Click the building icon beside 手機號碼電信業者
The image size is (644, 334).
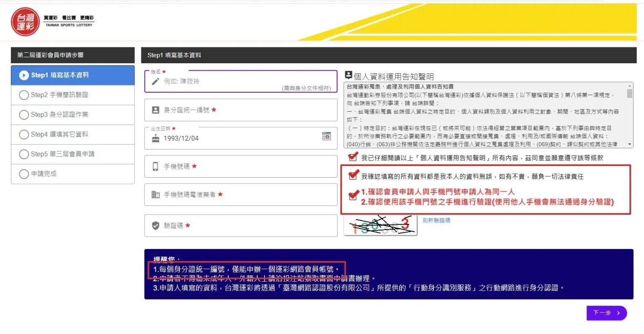[156, 194]
